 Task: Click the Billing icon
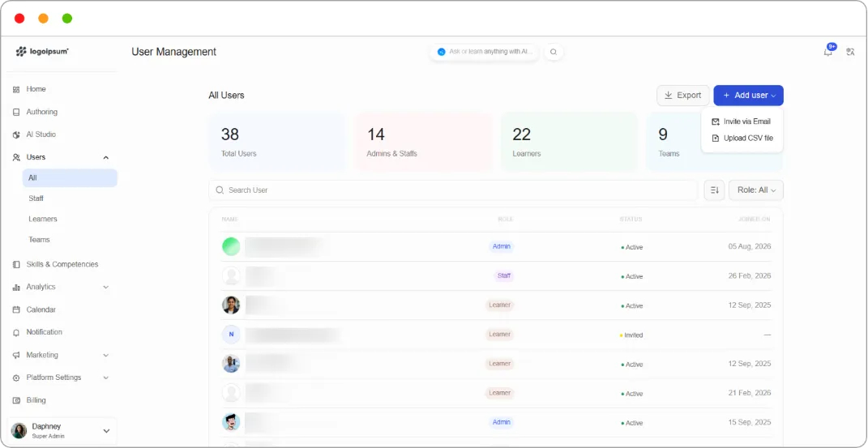point(16,400)
